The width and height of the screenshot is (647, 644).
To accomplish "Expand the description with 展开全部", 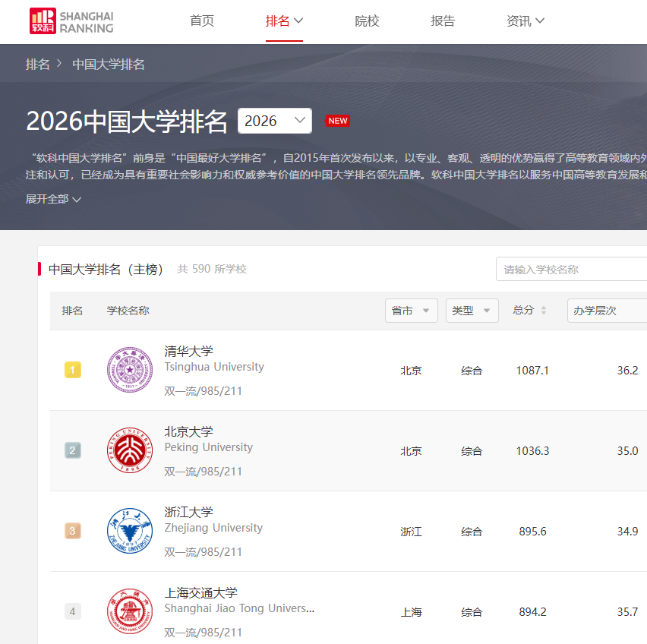I will [x=53, y=199].
